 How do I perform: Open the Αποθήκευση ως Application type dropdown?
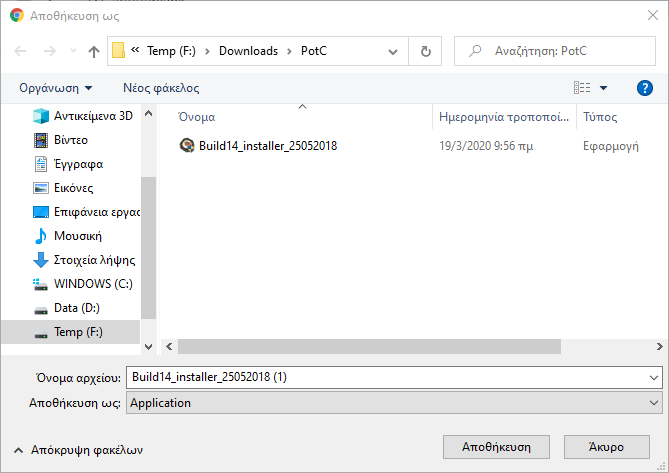(394, 403)
